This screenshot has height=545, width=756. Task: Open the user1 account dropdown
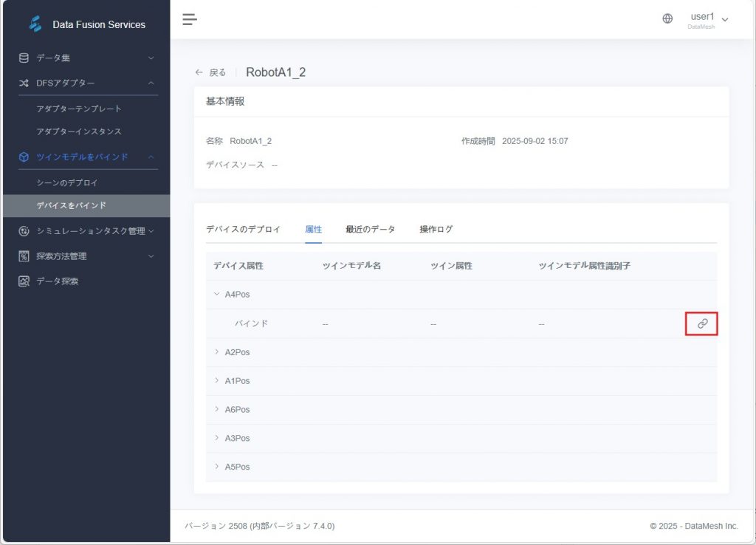[x=709, y=19]
